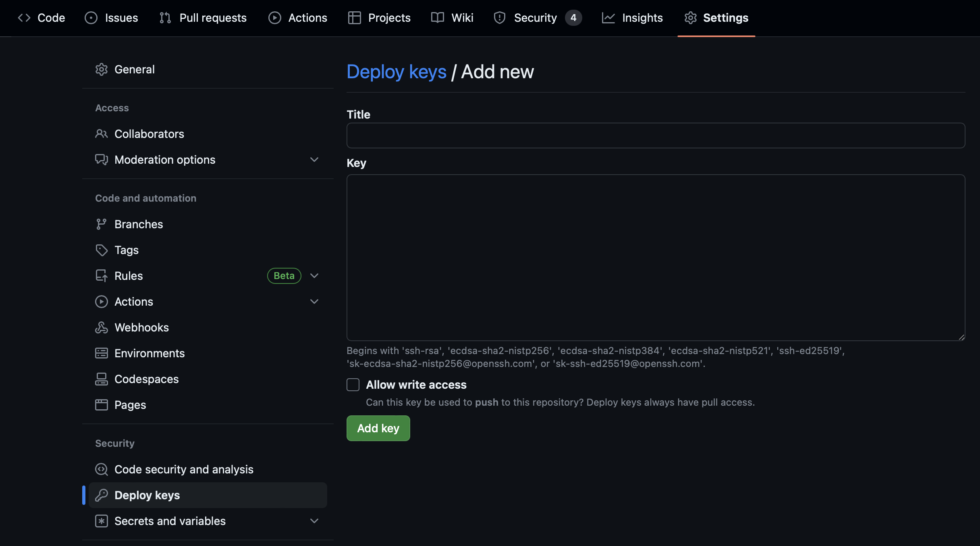Click the General settings gear icon
Image resolution: width=980 pixels, height=546 pixels.
(101, 69)
